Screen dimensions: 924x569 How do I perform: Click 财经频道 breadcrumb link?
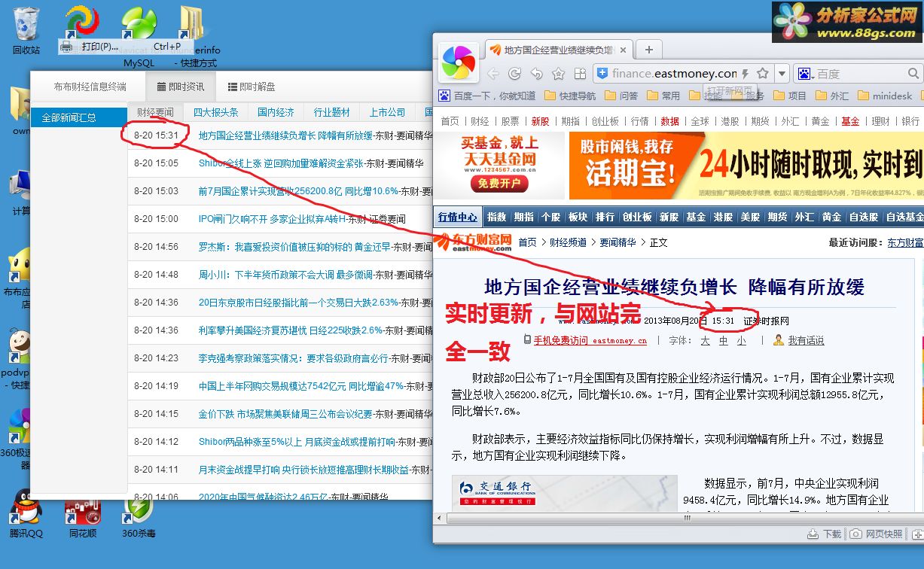pos(568,242)
